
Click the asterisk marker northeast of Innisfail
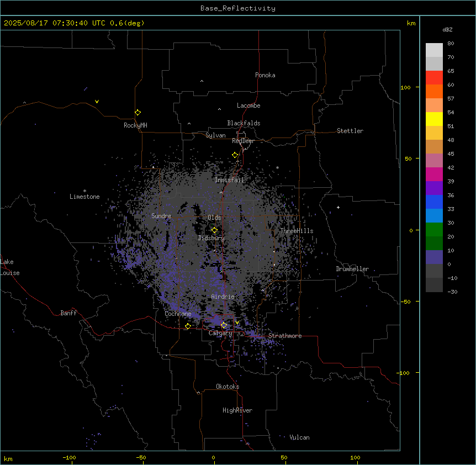click(x=277, y=167)
